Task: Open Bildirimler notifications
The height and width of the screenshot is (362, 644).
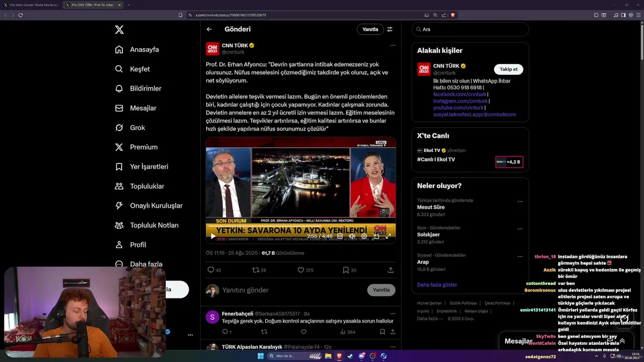Action: 138,88
